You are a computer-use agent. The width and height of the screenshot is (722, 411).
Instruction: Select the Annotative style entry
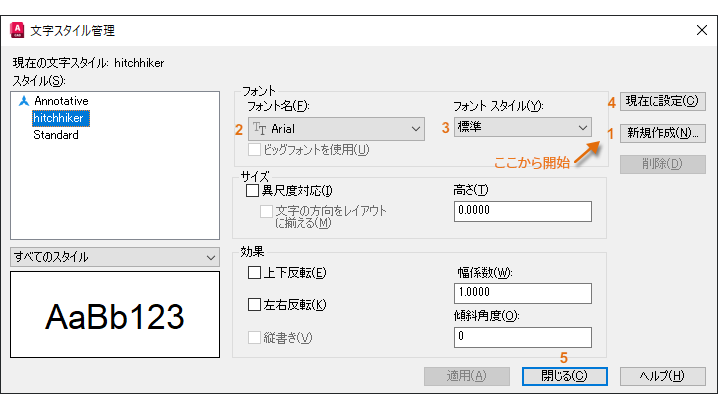pos(61,101)
